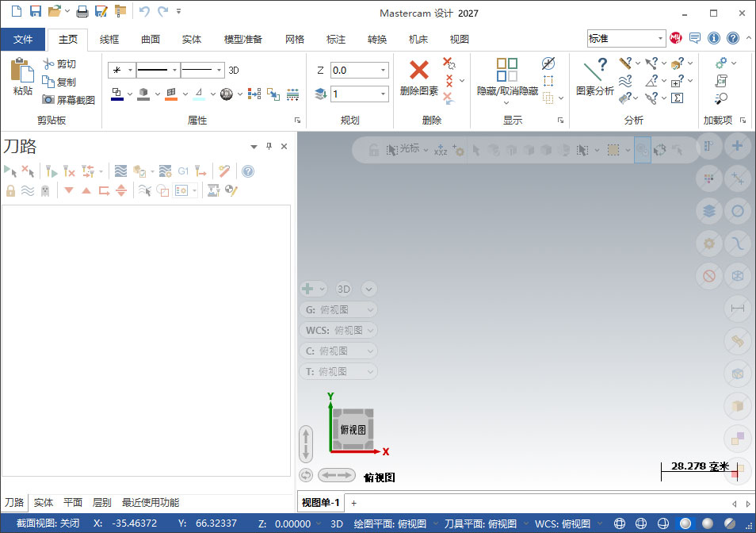Click the My Mastercam red icon

(676, 38)
